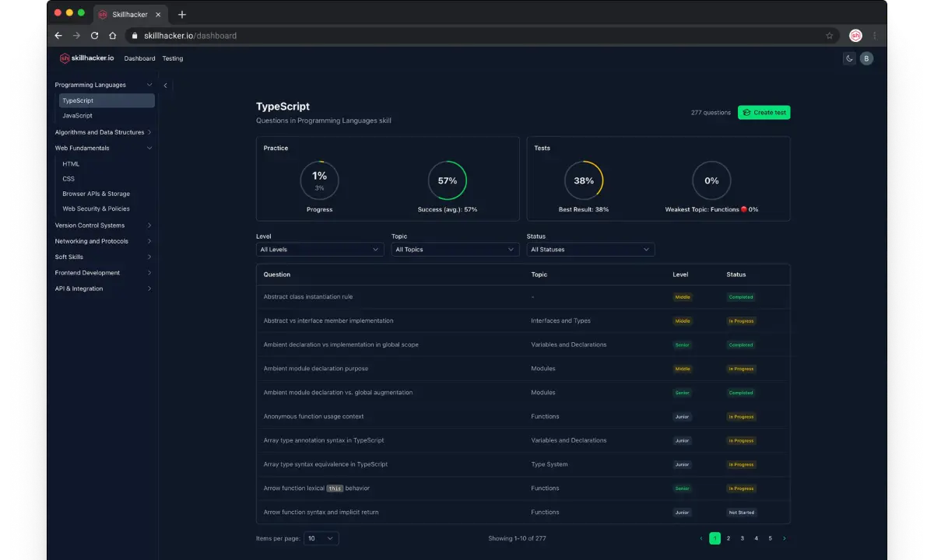Expand Algorithms and Data Structures
The image size is (934, 560).
[x=104, y=132]
